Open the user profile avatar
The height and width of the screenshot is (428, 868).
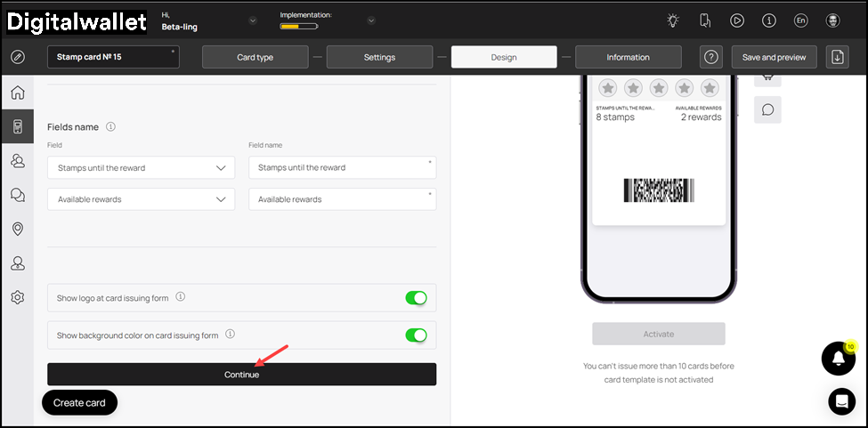tap(832, 21)
